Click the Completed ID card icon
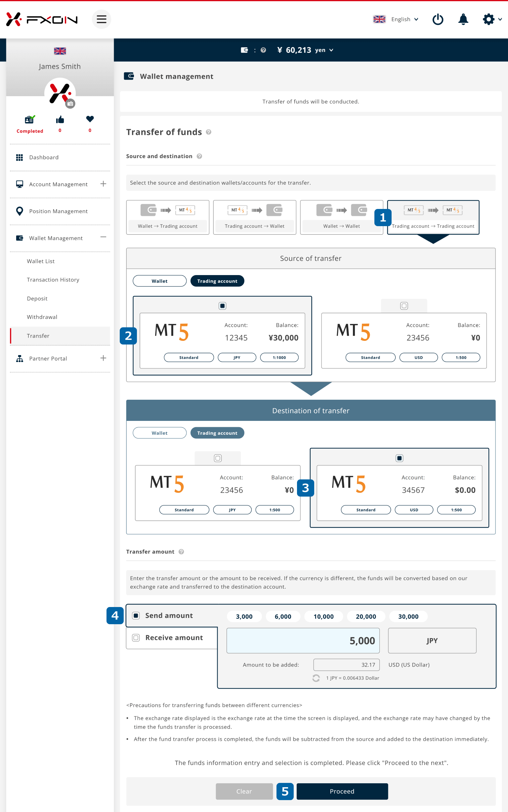508x812 pixels. (x=29, y=120)
